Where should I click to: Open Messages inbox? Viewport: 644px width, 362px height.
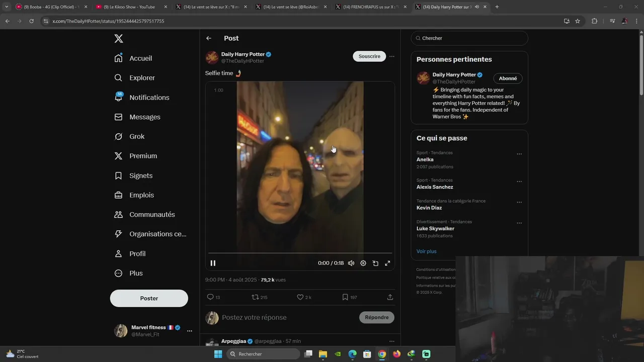coord(138,117)
